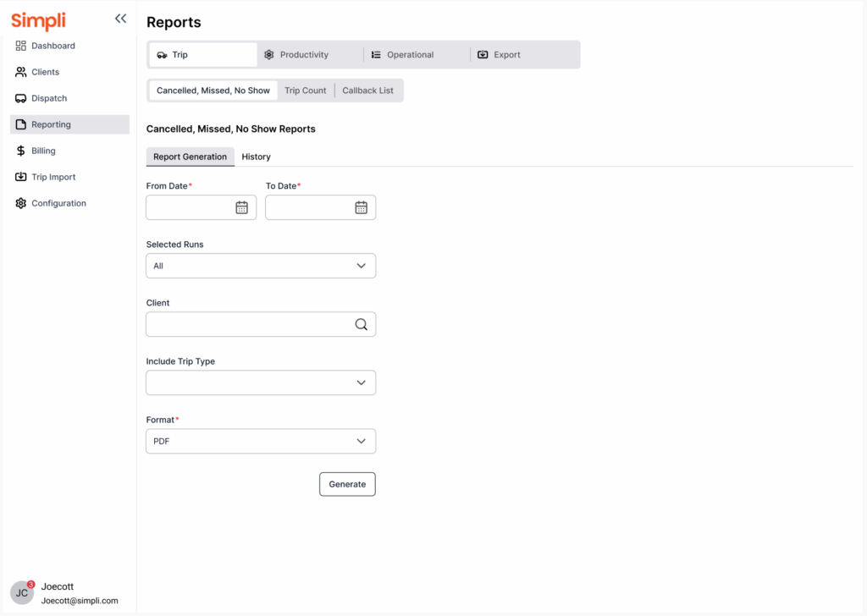Switch to the History tab

256,157
